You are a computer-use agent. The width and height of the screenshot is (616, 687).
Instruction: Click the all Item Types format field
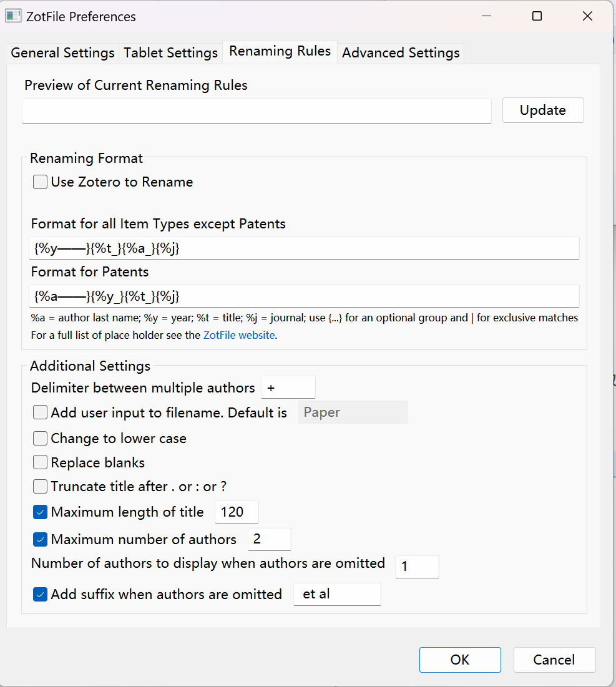[x=304, y=248]
